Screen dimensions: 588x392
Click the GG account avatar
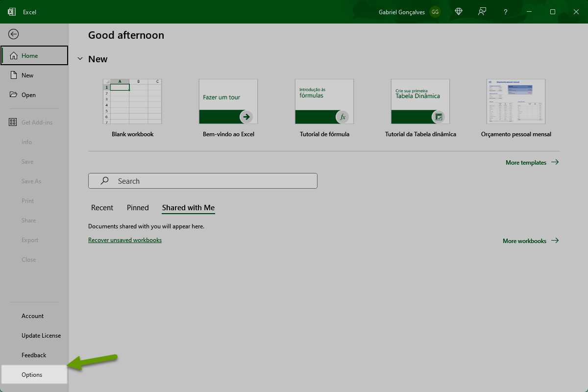pyautogui.click(x=435, y=12)
